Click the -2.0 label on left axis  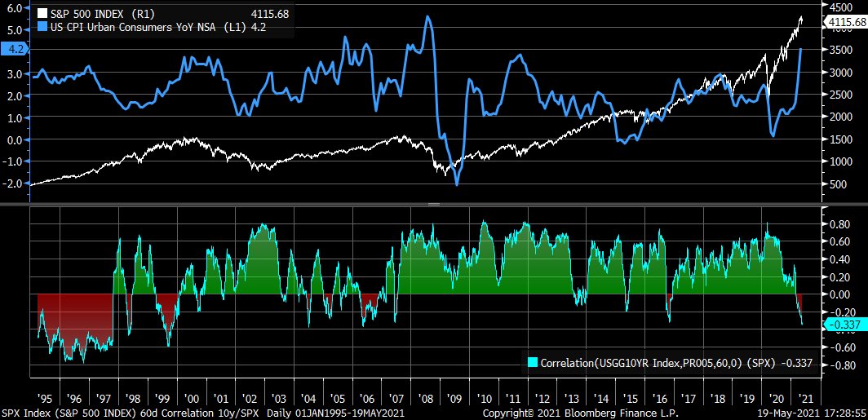click(13, 183)
